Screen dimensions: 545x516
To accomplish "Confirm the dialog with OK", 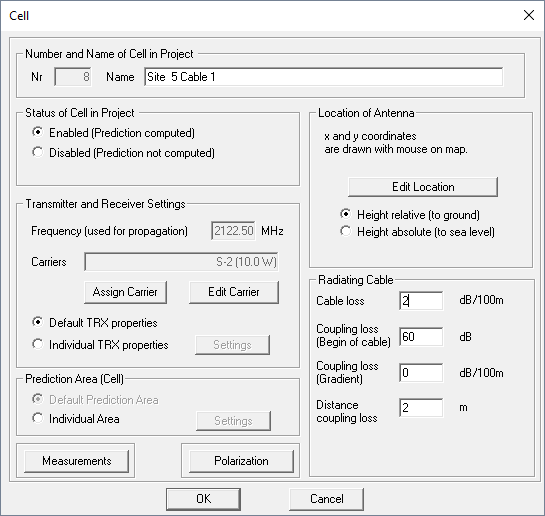I will tap(203, 499).
